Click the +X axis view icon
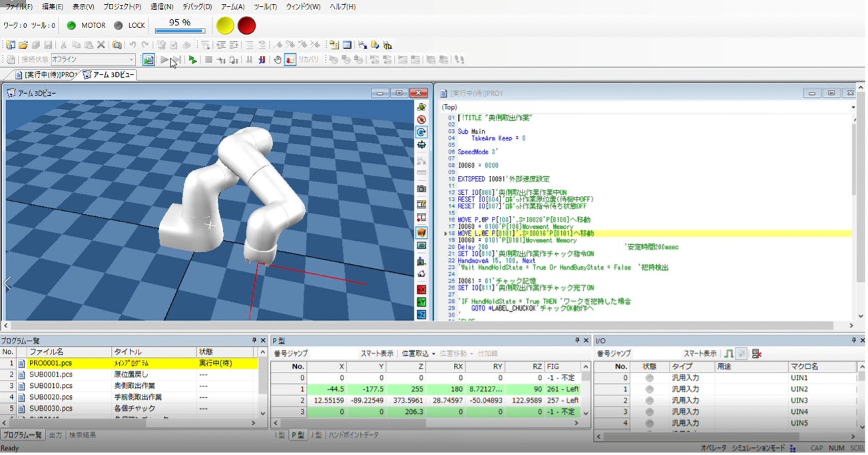This screenshot has width=868, height=455. point(421,290)
